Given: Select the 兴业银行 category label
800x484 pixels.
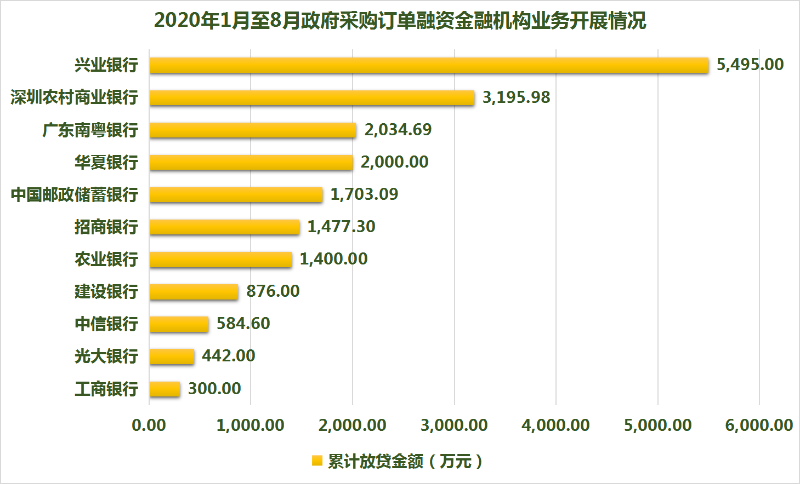Looking at the screenshot, I should coord(106,65).
